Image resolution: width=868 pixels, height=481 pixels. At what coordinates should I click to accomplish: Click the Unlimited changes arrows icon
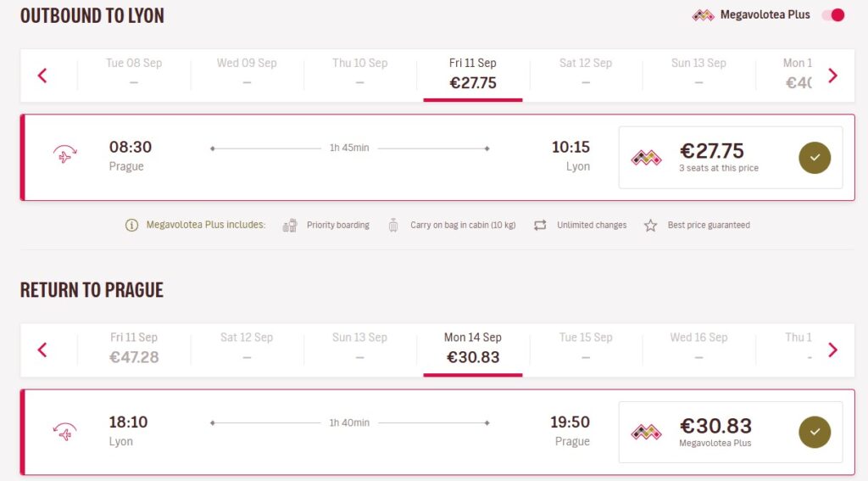click(x=540, y=226)
